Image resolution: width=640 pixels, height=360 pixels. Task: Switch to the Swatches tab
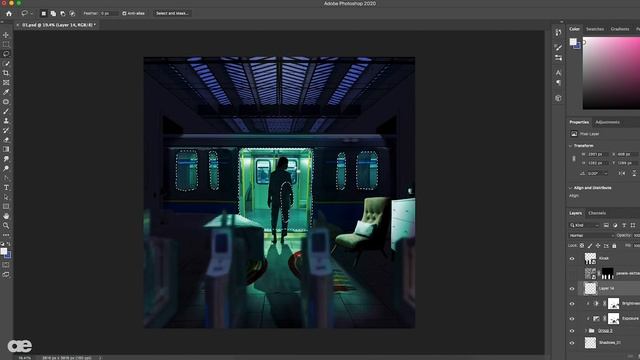point(595,29)
